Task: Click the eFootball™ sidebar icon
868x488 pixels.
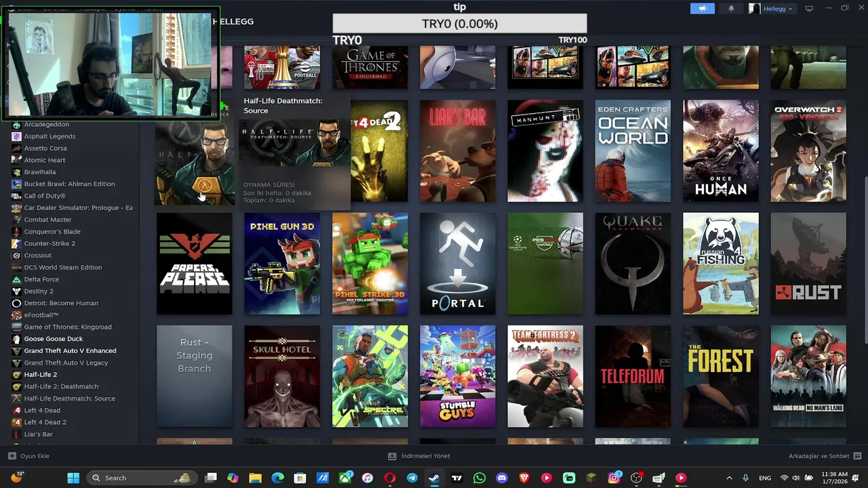Action: click(16, 315)
